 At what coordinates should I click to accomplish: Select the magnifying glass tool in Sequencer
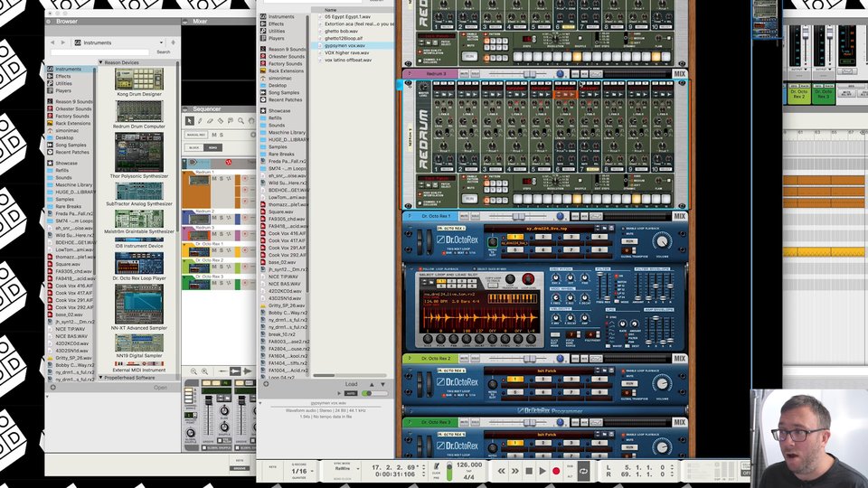[241, 120]
